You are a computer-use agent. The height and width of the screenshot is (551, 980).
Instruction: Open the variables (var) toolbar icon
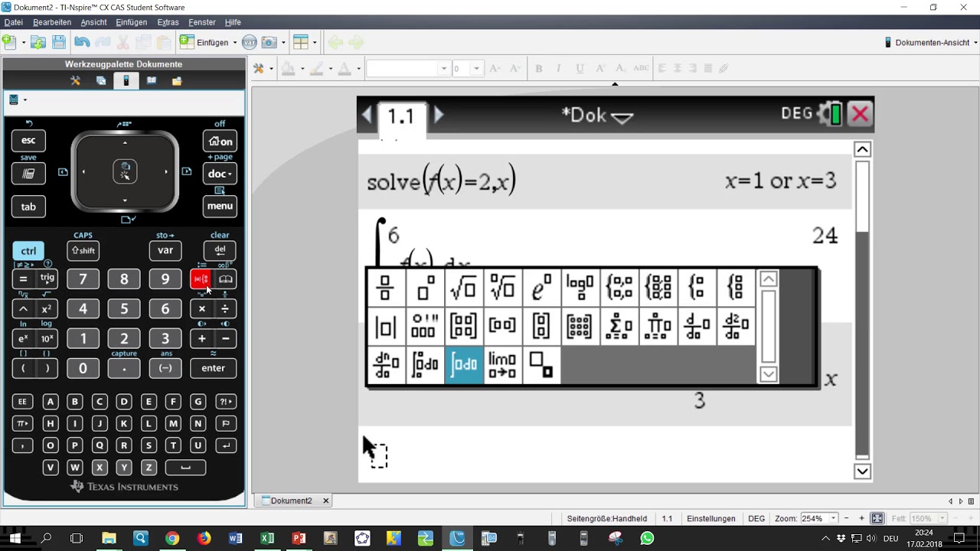[x=249, y=43]
